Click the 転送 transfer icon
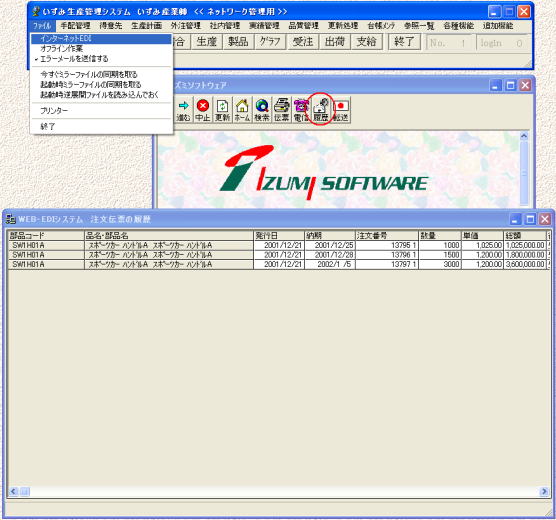The width and height of the screenshot is (556, 520). (341, 110)
